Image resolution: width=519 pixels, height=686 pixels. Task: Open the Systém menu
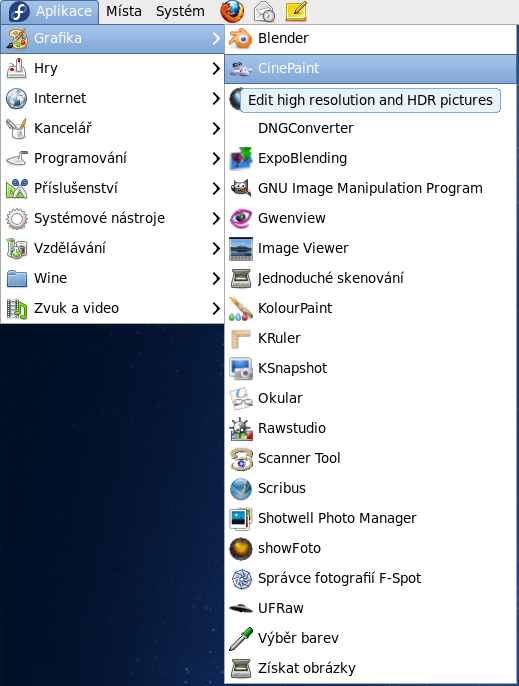[x=180, y=11]
